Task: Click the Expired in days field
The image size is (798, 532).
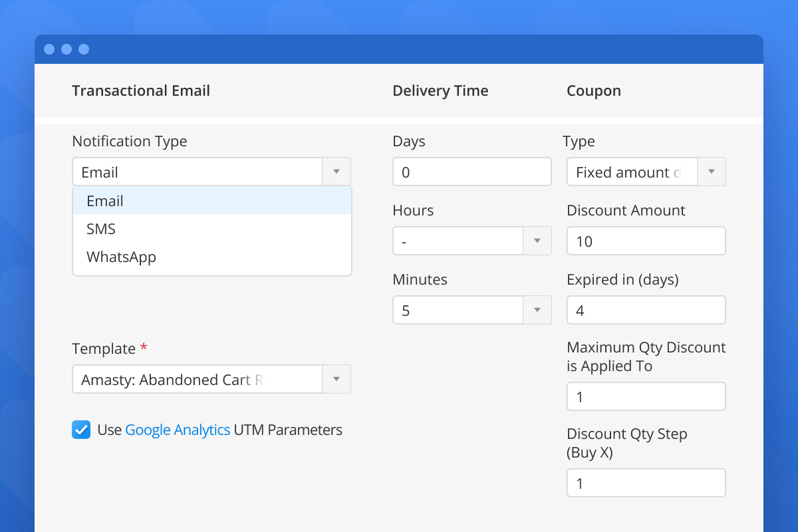Action: click(646, 310)
